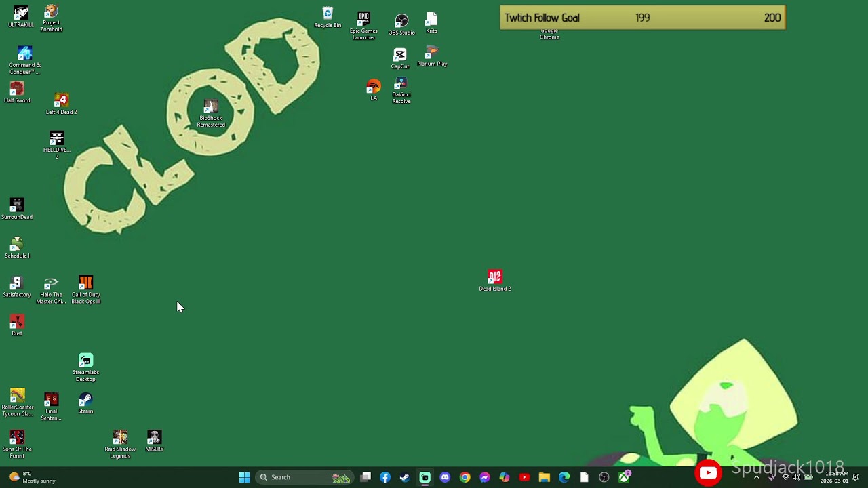The height and width of the screenshot is (488, 868).
Task: Open the OBS Studio taskbar icon
Action: point(604,477)
